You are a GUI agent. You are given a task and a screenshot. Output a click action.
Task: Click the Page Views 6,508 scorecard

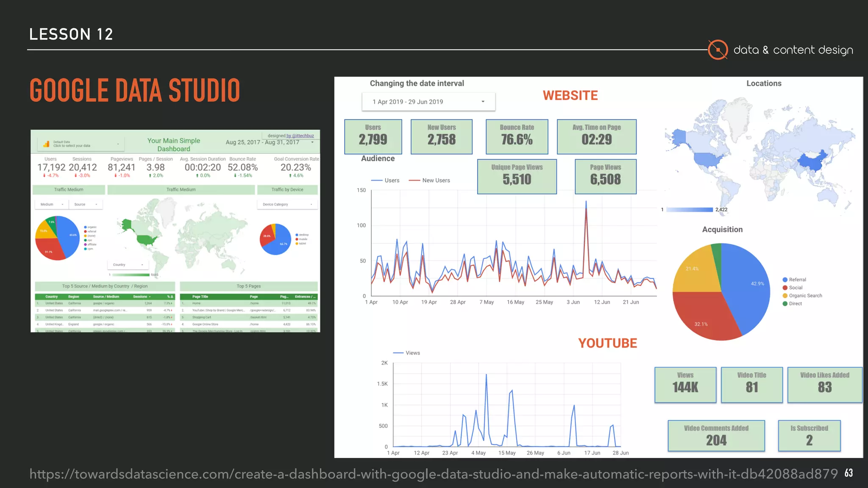coord(606,177)
